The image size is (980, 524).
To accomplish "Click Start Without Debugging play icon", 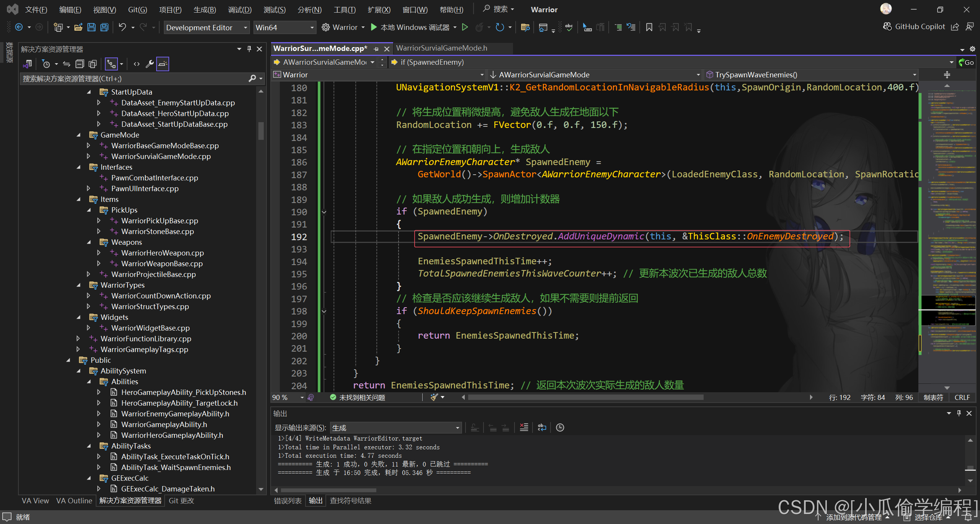I will [x=465, y=27].
